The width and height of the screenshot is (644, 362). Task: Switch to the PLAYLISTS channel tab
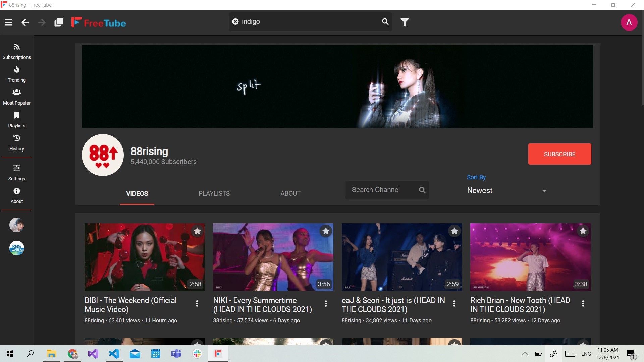coord(214,193)
